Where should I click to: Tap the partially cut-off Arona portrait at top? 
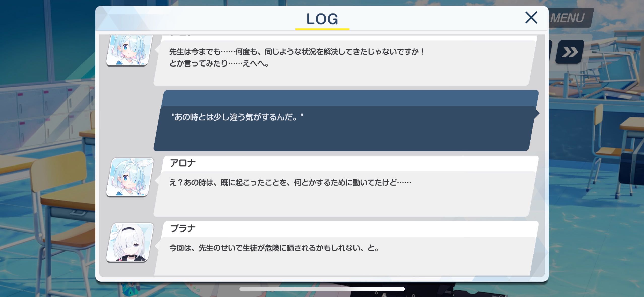pyautogui.click(x=130, y=50)
